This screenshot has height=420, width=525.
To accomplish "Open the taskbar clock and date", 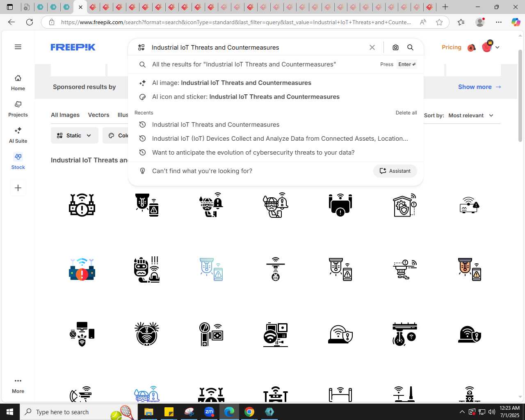I will click(x=509, y=412).
